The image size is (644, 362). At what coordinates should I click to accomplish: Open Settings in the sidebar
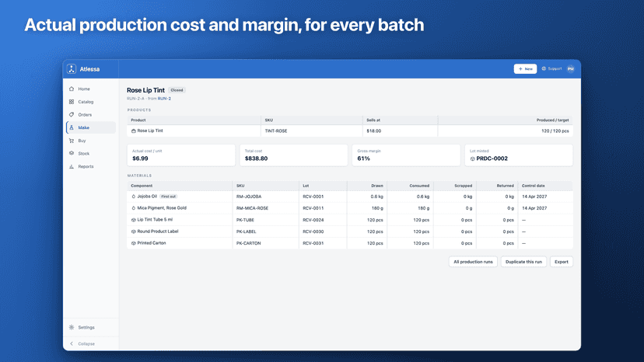(x=90, y=327)
